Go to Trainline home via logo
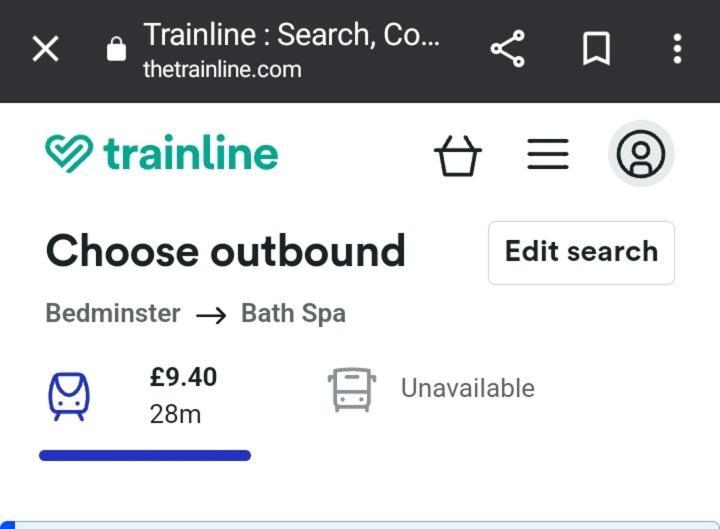 162,153
